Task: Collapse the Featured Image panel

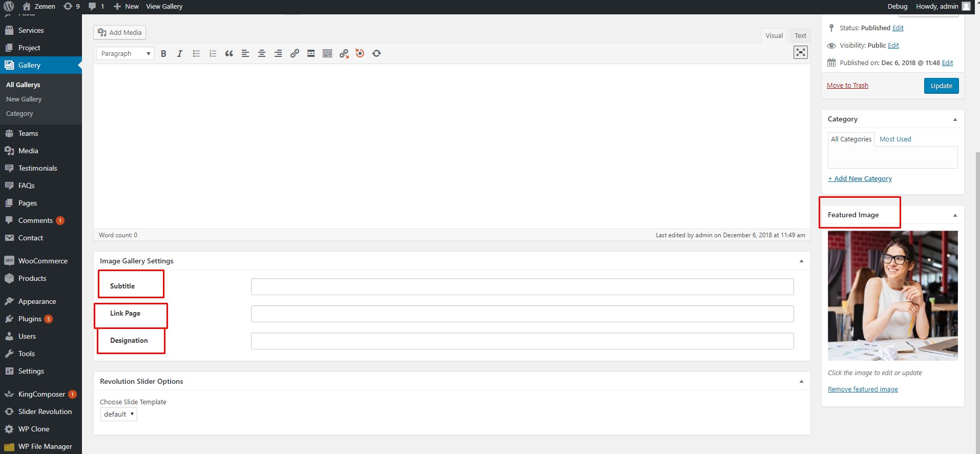Action: [x=954, y=215]
